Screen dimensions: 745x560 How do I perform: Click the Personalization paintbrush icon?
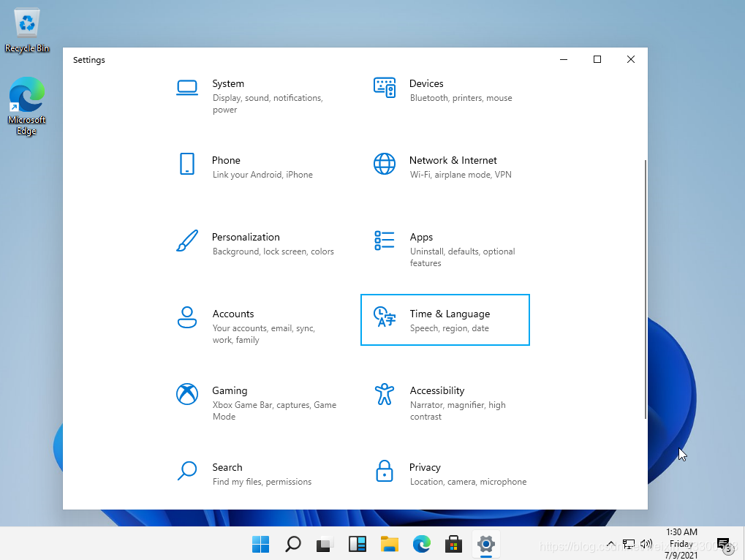(x=187, y=241)
